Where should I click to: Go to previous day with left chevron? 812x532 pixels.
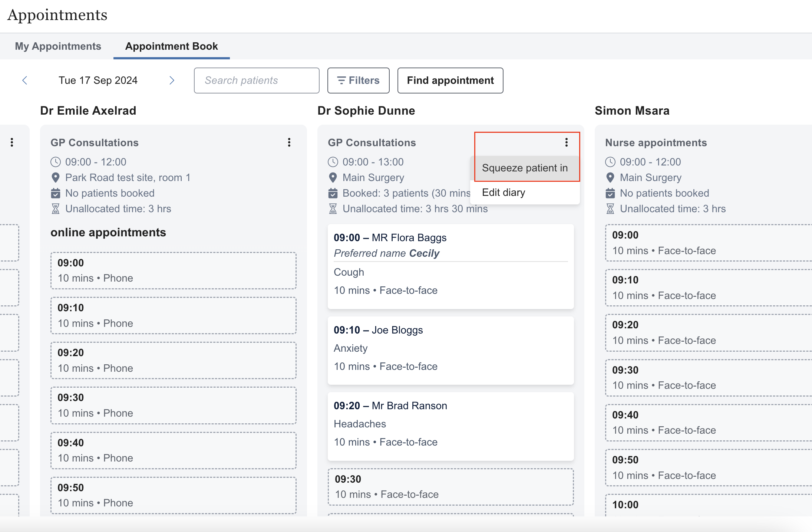click(x=25, y=81)
